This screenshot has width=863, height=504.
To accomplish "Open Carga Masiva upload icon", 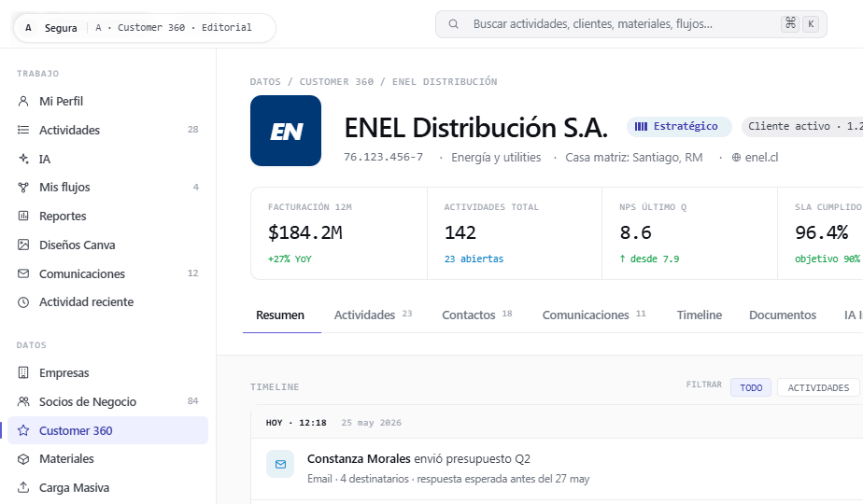I will [23, 487].
